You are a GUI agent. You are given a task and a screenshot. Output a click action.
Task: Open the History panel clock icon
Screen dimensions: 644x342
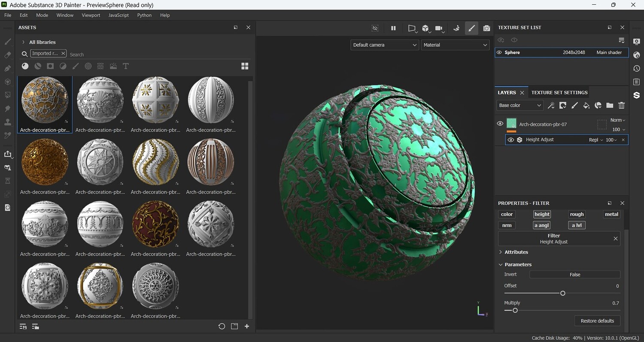(x=636, y=68)
